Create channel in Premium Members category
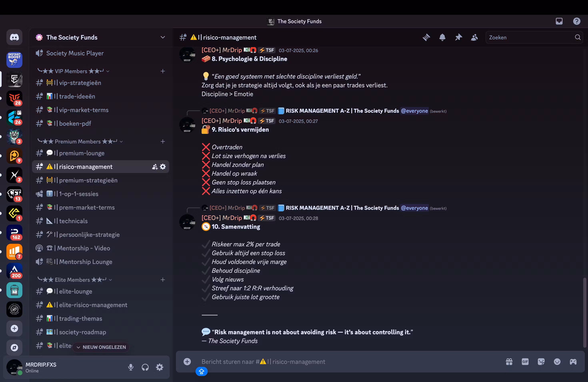Screen dimensions: 588x382 (163, 141)
